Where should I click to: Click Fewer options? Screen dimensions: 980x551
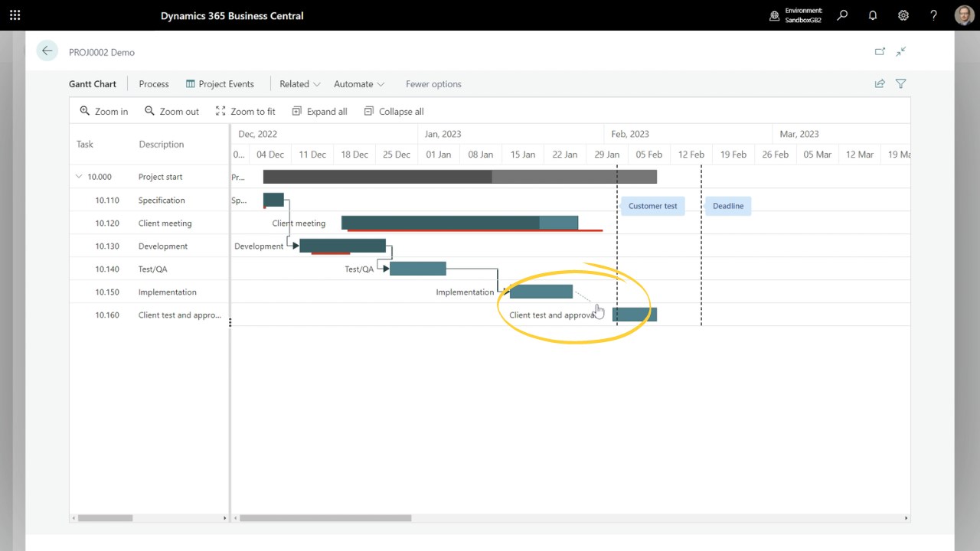pyautogui.click(x=433, y=84)
